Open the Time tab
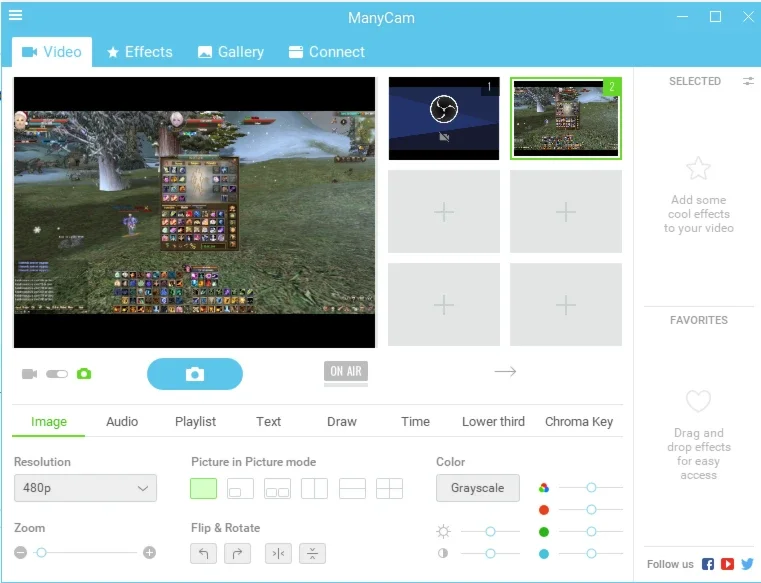 [x=415, y=421]
